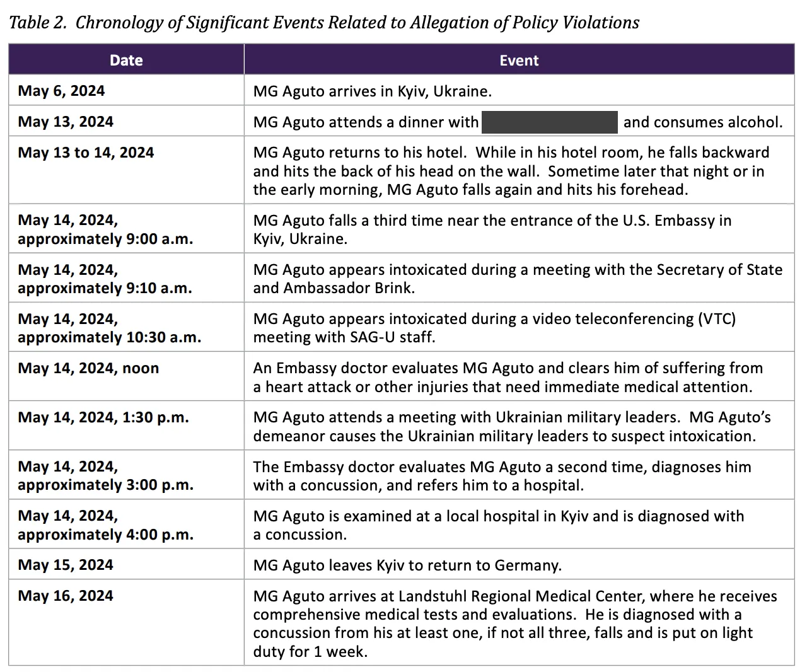The width and height of the screenshot is (807, 672).
Task: Select the May 13, 2024 date cell
Action: coord(66,122)
